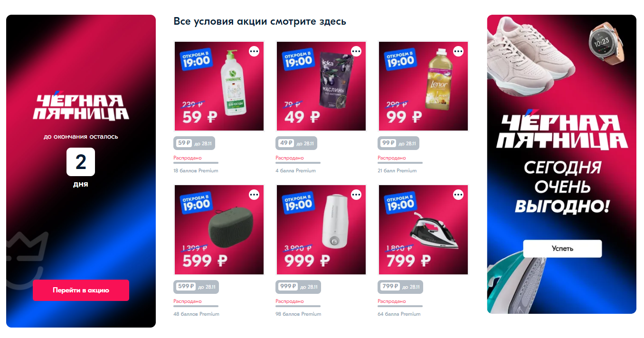Open the Lenor fabric conditioner product image

pos(424,86)
